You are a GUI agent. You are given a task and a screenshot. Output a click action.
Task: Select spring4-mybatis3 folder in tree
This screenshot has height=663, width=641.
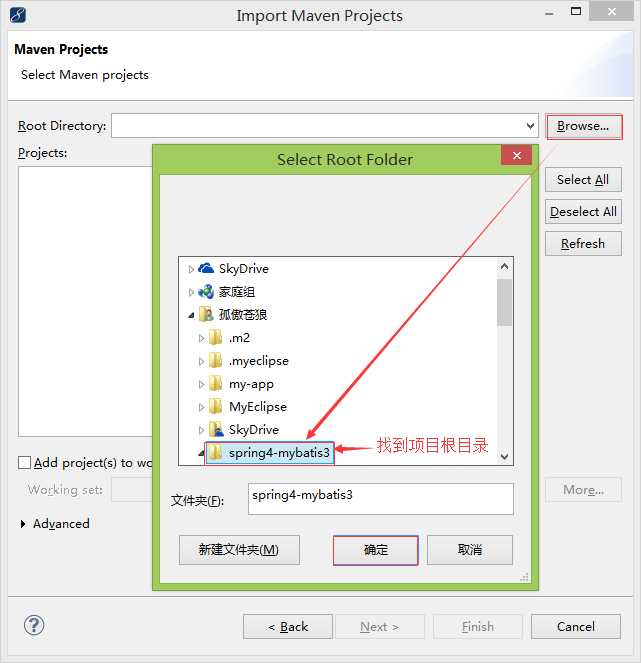[x=269, y=453]
